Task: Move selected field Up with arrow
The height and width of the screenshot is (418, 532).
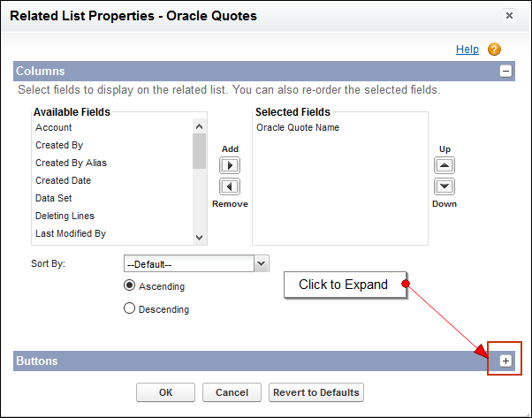Action: pos(445,165)
